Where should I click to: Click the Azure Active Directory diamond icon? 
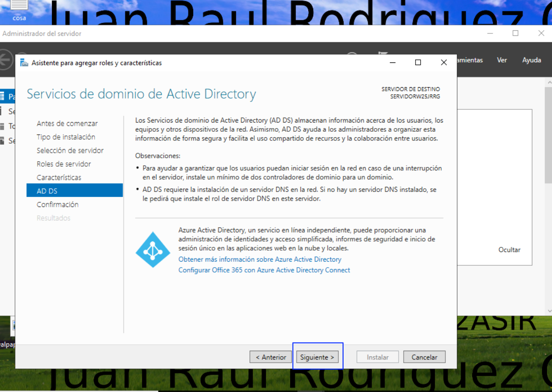[x=153, y=250]
